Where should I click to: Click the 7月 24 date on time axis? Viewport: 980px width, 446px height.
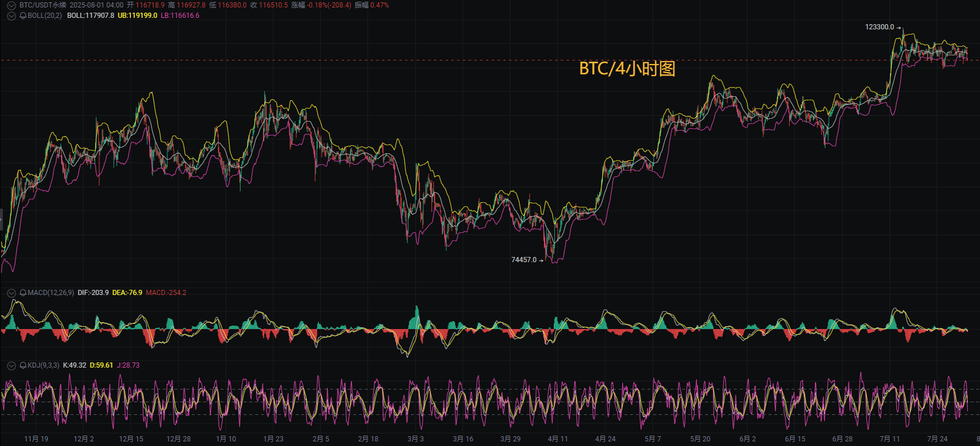click(x=937, y=439)
